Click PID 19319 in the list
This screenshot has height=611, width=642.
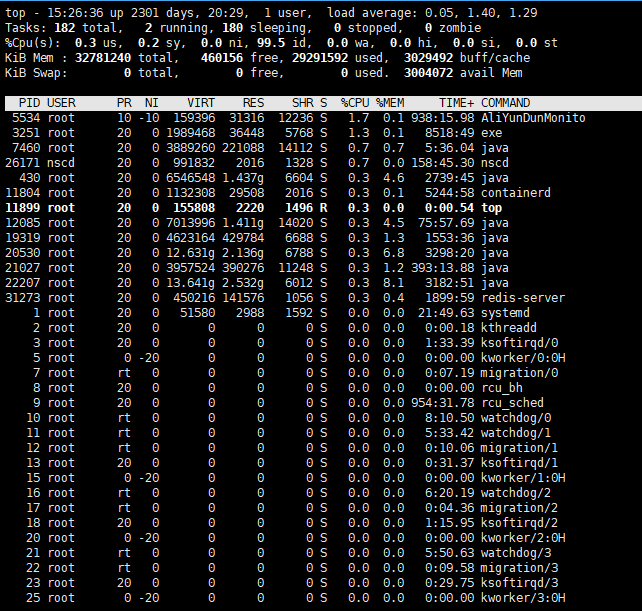click(x=23, y=238)
